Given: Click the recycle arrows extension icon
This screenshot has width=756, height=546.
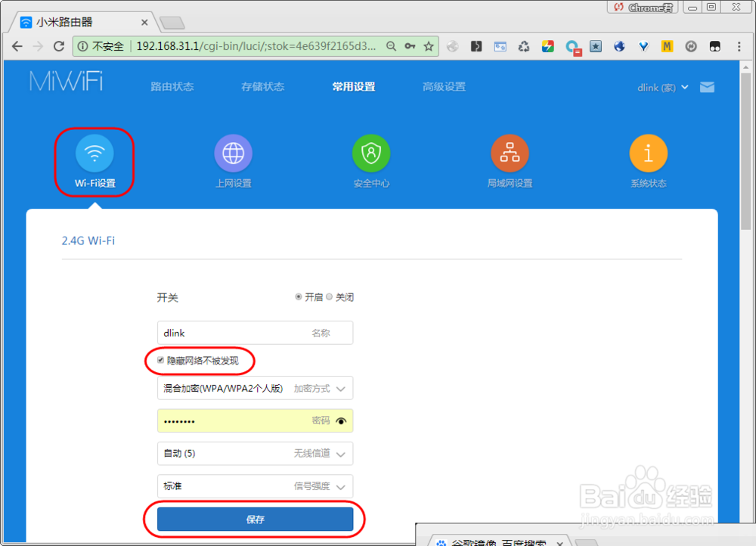Looking at the screenshot, I should pos(524,46).
